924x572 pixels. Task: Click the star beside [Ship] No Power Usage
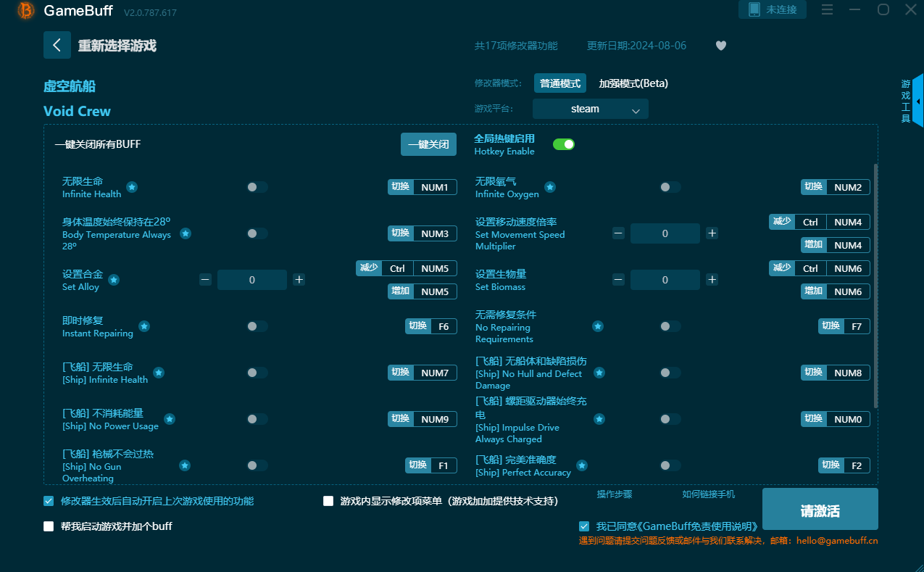[170, 419]
